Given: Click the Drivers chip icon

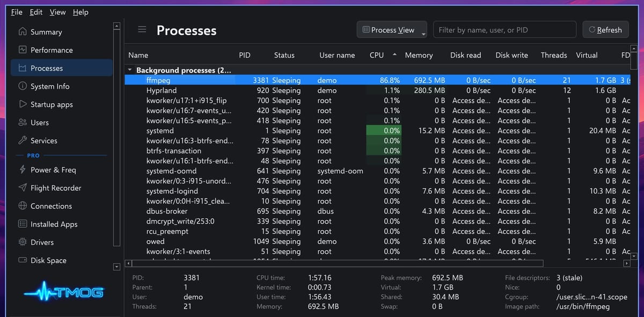Looking at the screenshot, I should click(x=23, y=242).
